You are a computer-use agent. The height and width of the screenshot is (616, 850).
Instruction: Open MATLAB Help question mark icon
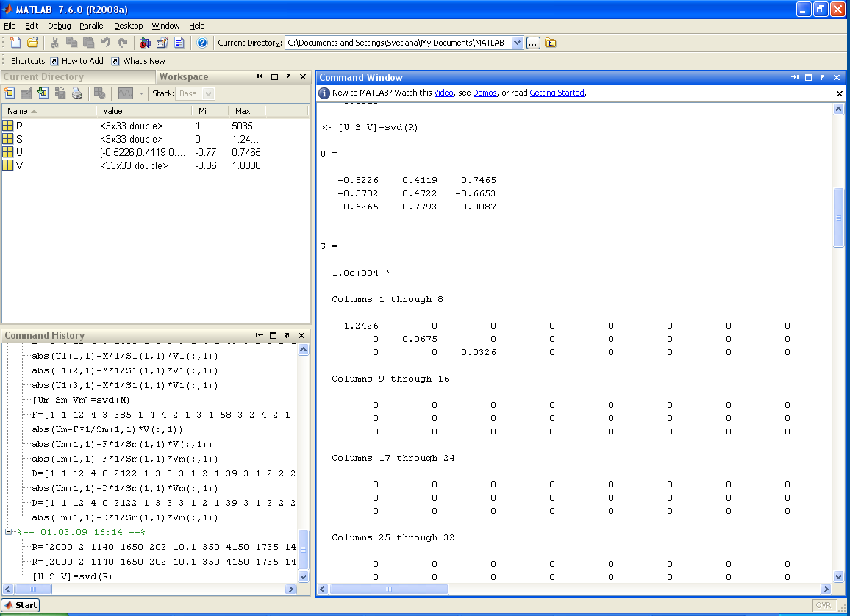pos(202,42)
